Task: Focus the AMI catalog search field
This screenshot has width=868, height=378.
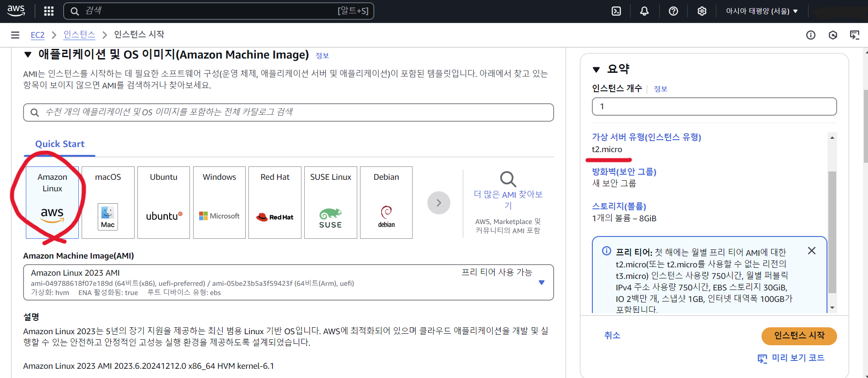Action: coord(289,112)
